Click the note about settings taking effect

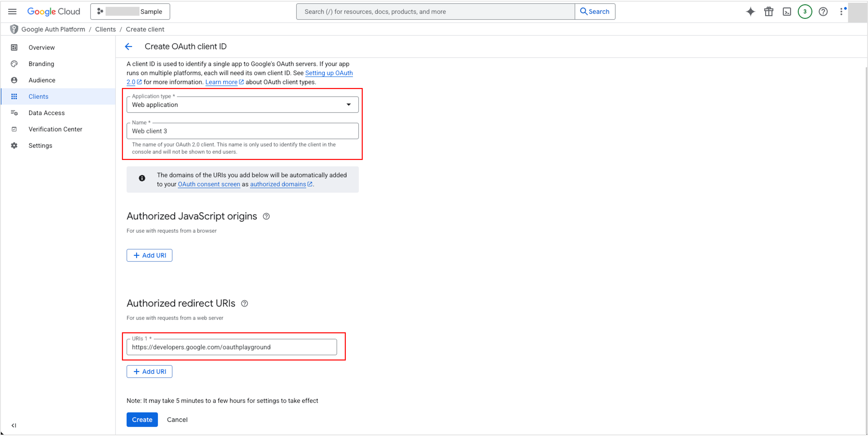pyautogui.click(x=222, y=401)
